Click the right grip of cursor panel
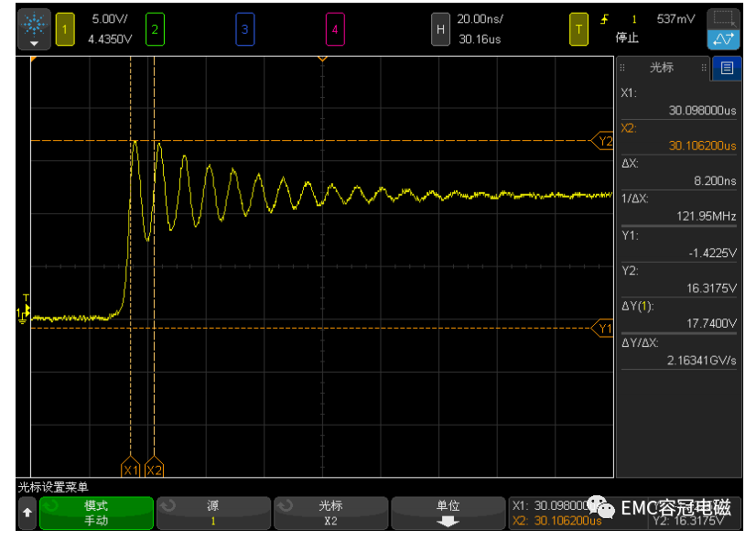The width and height of the screenshot is (756, 541). (x=704, y=68)
